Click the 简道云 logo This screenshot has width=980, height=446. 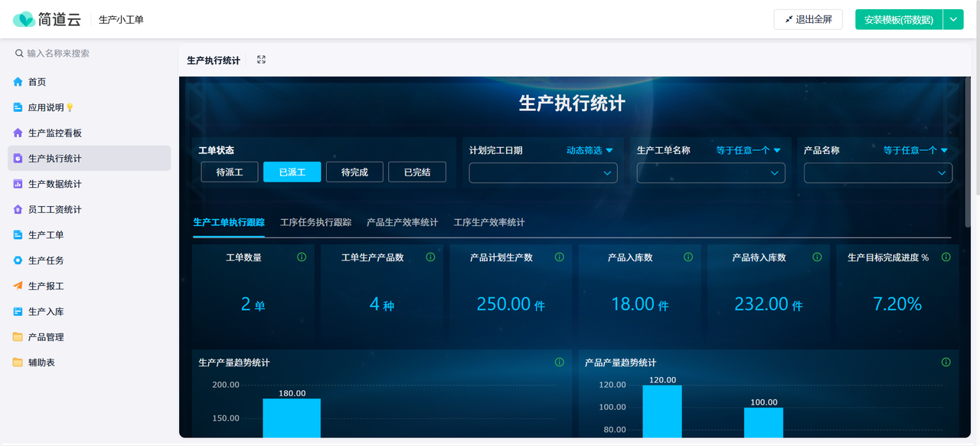47,19
